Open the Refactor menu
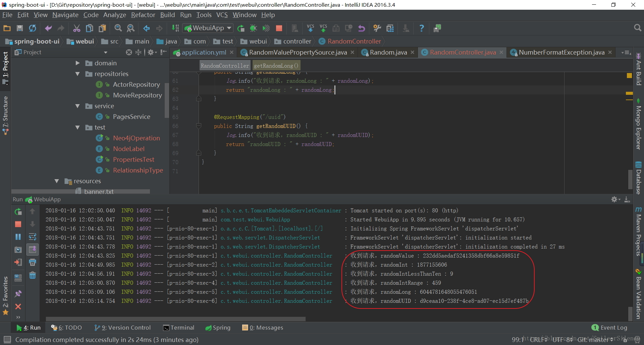The height and width of the screenshot is (345, 644). pos(143,15)
